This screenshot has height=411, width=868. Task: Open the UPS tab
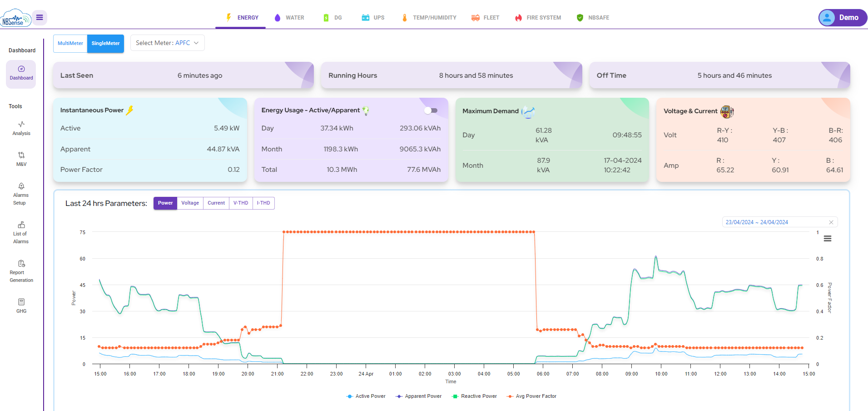tap(373, 18)
